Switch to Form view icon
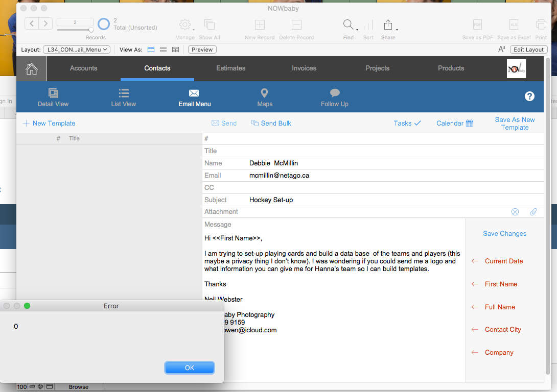This screenshot has height=392, width=557. click(151, 50)
